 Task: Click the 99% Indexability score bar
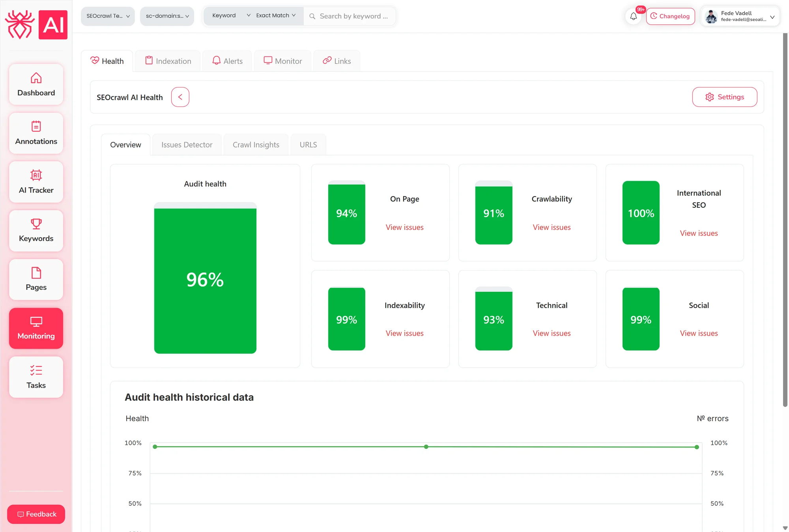coord(347,319)
